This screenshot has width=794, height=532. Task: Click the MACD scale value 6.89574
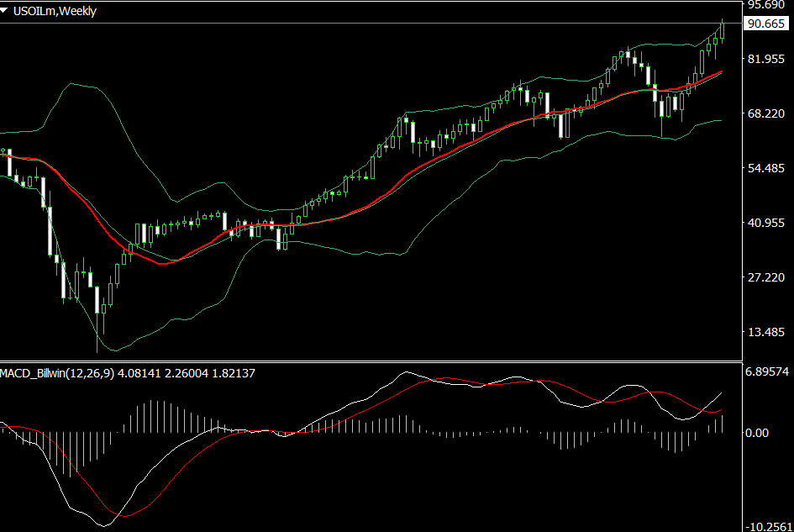coord(766,371)
